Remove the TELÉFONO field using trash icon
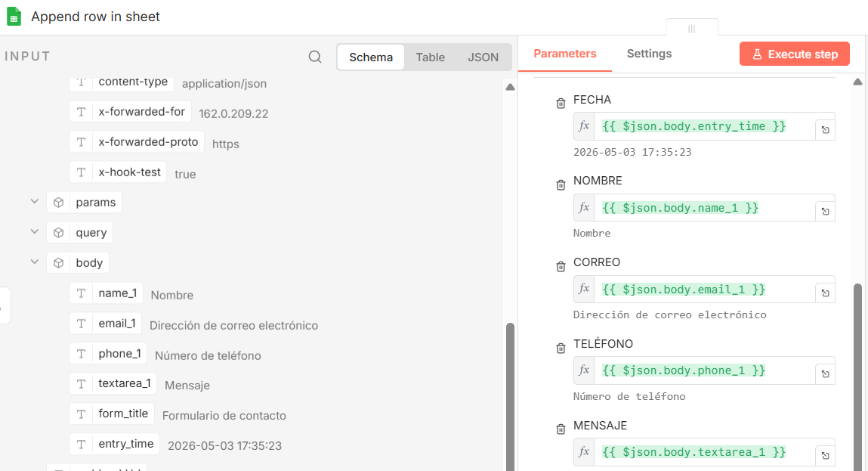 tap(561, 348)
